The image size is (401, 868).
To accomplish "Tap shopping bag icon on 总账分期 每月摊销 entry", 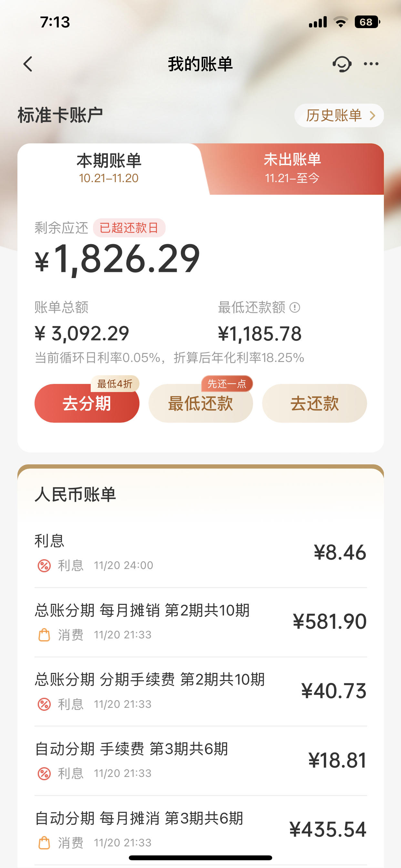I will click(x=44, y=635).
